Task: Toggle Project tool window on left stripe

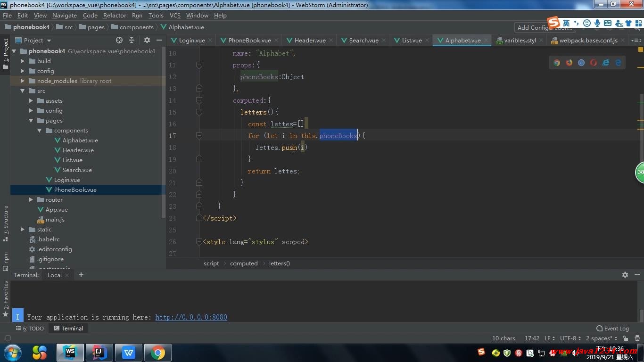Action: [6, 54]
